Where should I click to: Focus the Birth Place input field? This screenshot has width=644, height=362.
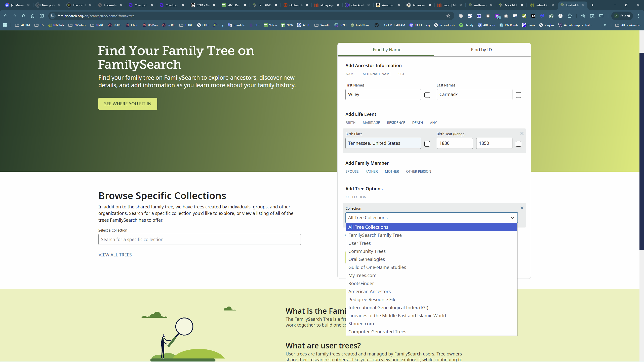pyautogui.click(x=383, y=143)
